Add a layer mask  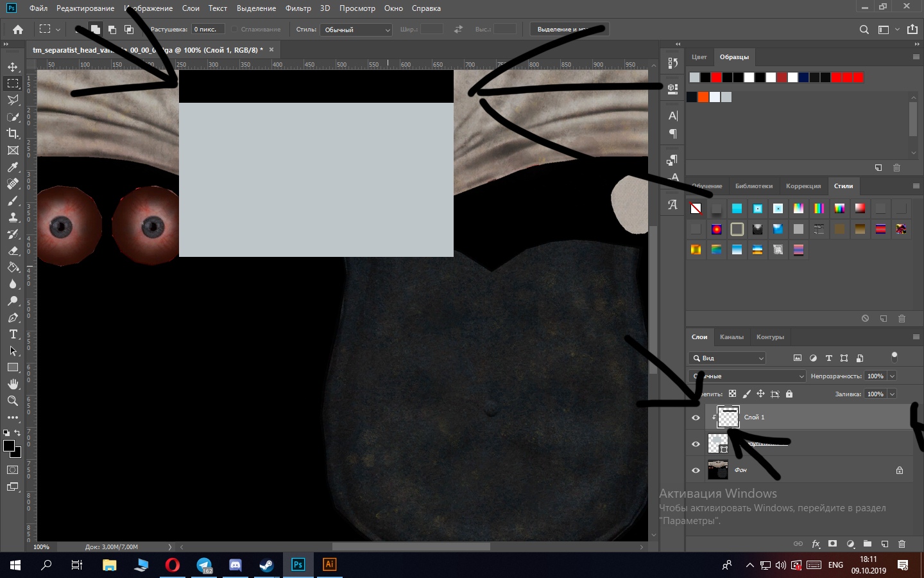click(x=832, y=544)
